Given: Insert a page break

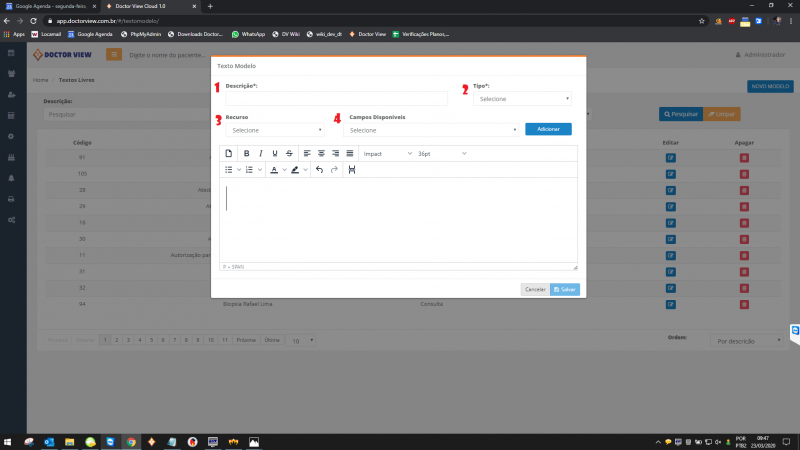Looking at the screenshot, I should (x=352, y=170).
